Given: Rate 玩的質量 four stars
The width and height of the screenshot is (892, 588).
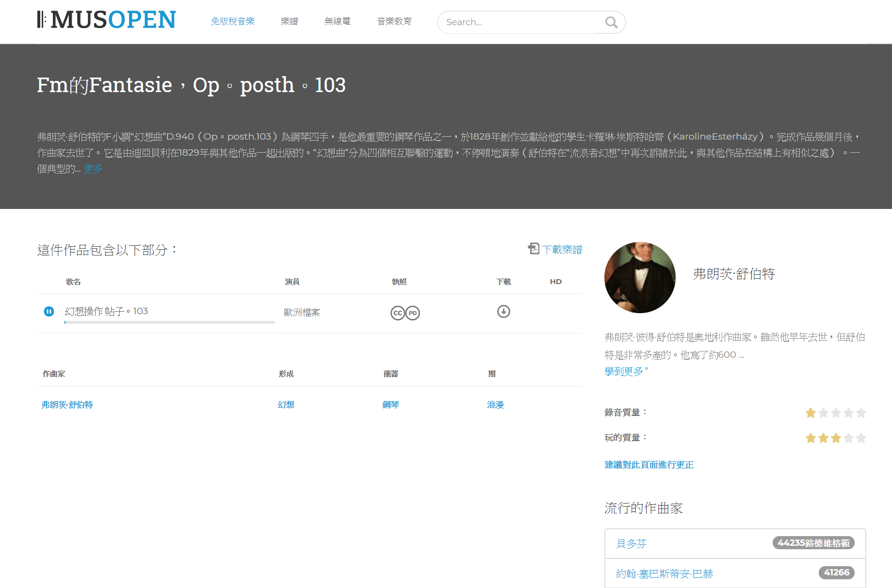Looking at the screenshot, I should [x=848, y=438].
